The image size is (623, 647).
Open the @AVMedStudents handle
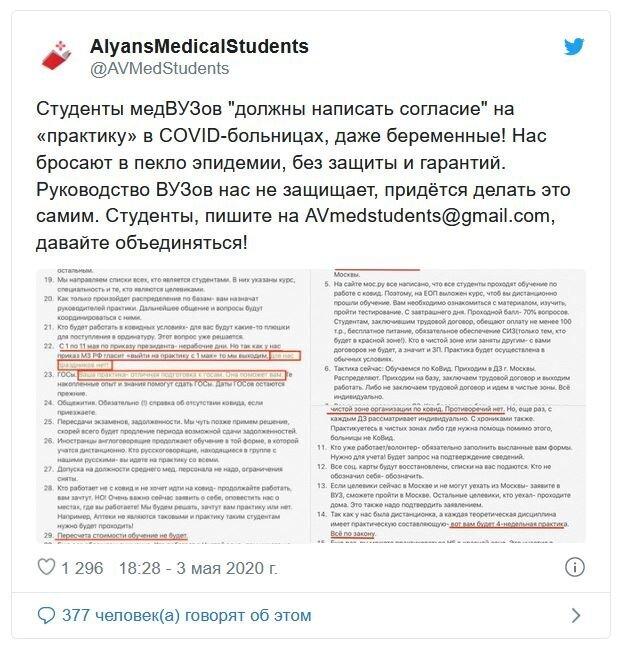coord(159,68)
